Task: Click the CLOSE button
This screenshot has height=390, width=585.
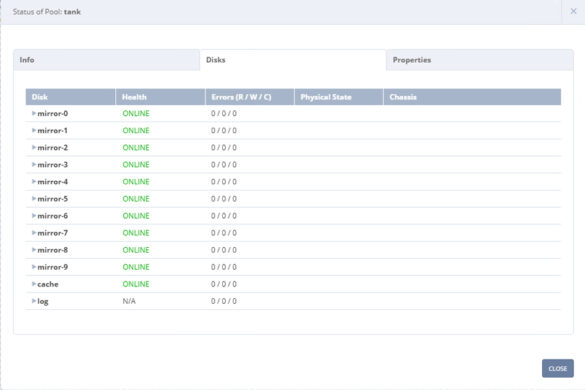Action: [558, 368]
